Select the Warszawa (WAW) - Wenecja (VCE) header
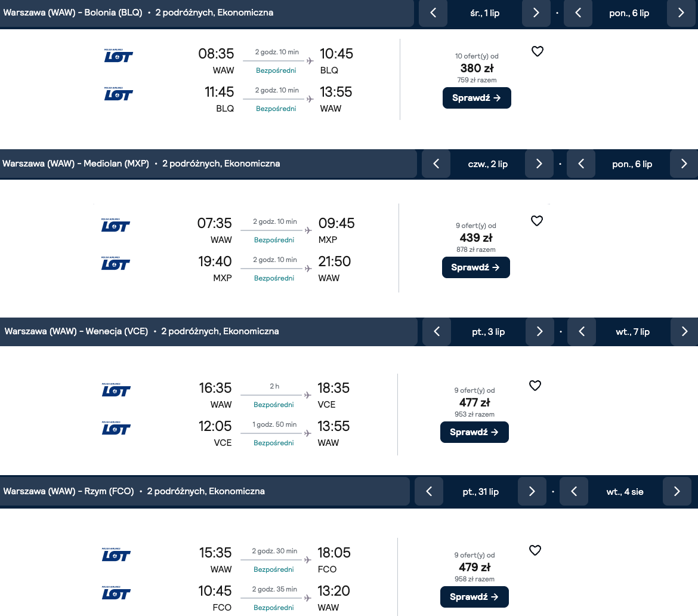This screenshot has height=616, width=698. point(76,331)
